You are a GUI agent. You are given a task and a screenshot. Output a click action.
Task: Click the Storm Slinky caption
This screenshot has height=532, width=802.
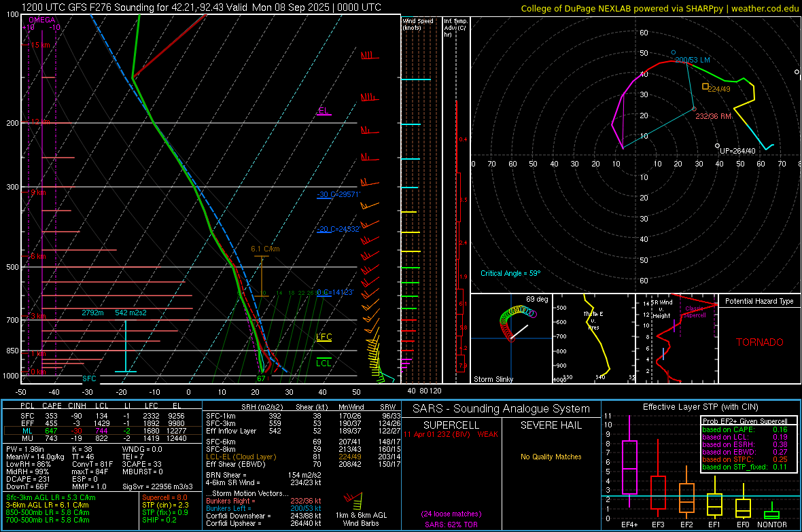pos(493,379)
